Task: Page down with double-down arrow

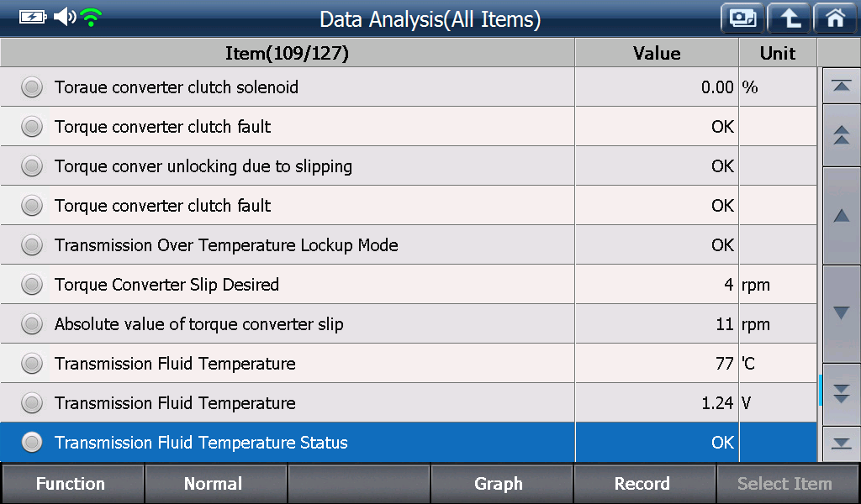Action: coord(841,394)
